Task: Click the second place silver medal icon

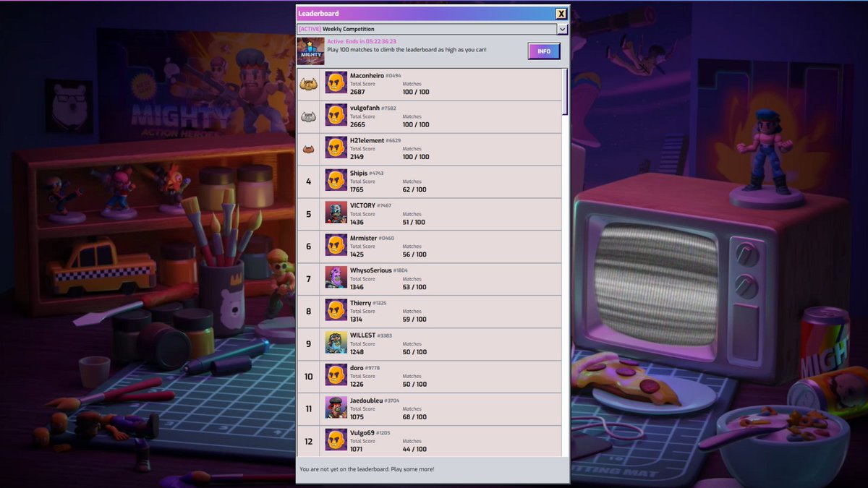Action: tap(308, 117)
